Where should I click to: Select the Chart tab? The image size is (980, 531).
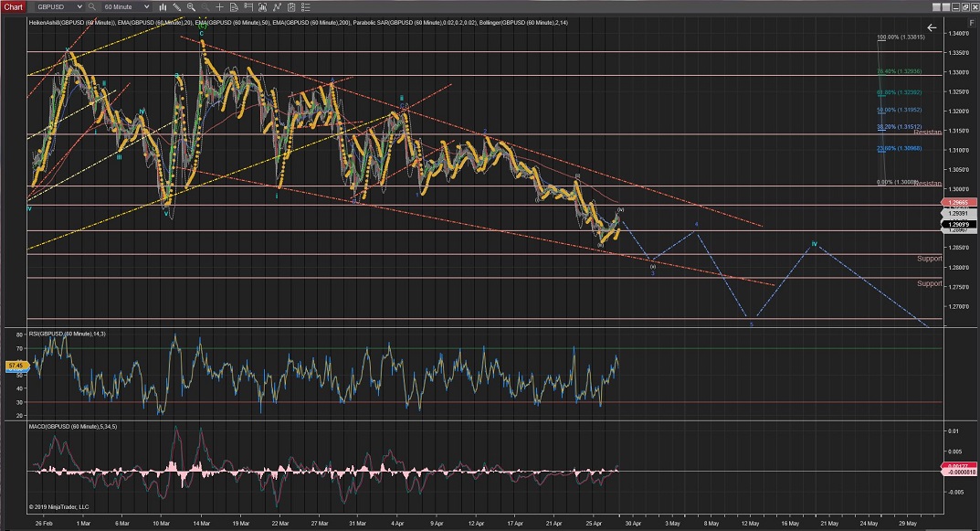[13, 6]
